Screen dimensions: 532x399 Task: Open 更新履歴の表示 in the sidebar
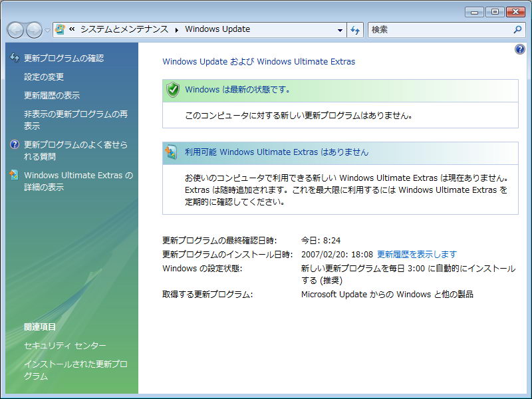52,96
